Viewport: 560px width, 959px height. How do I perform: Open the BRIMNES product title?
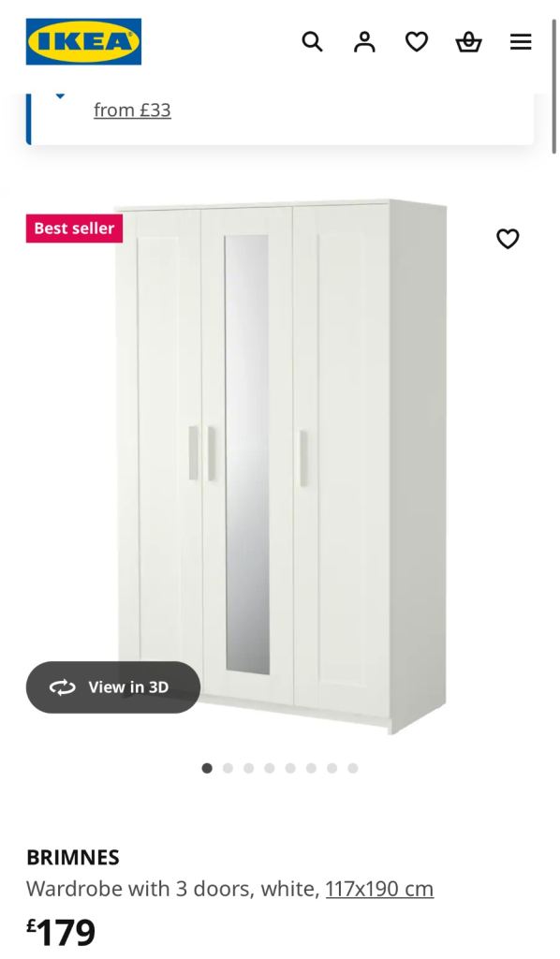point(73,858)
